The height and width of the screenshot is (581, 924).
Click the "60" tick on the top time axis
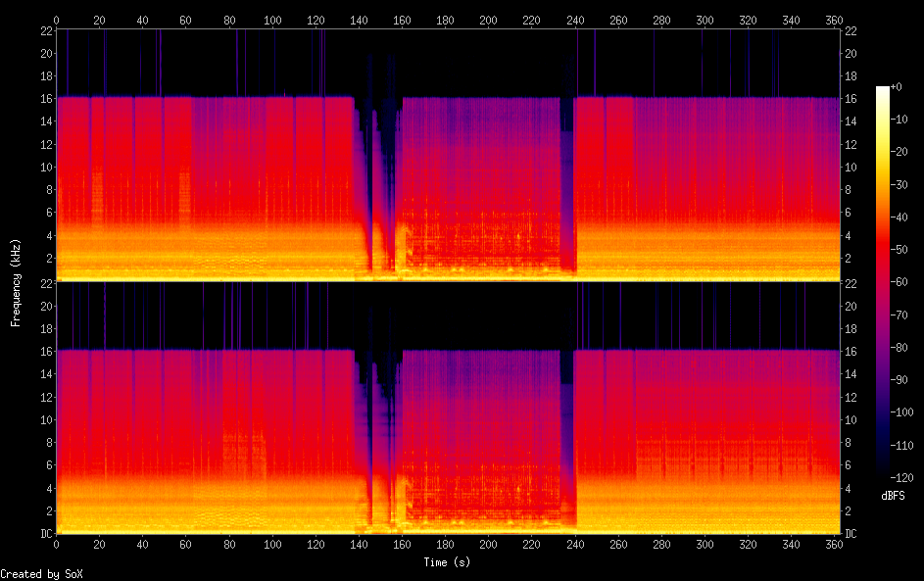(185, 20)
